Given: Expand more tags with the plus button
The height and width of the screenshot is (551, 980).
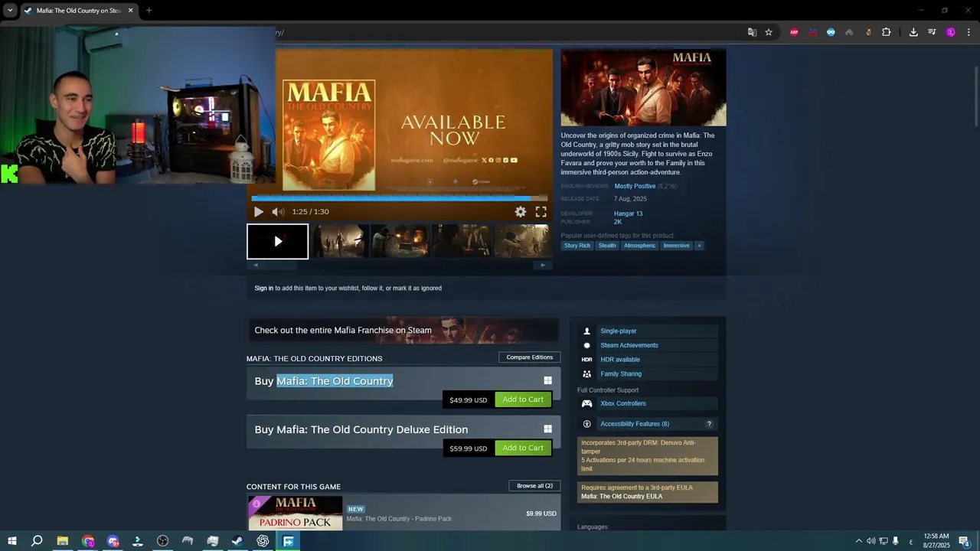Looking at the screenshot, I should 699,246.
